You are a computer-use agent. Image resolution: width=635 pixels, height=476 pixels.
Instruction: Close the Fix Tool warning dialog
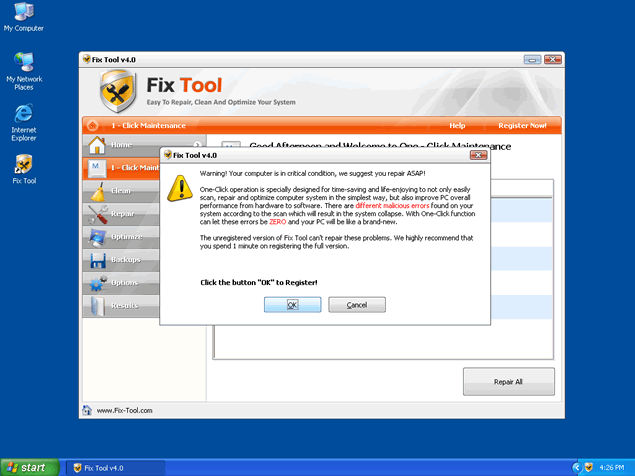coord(479,155)
